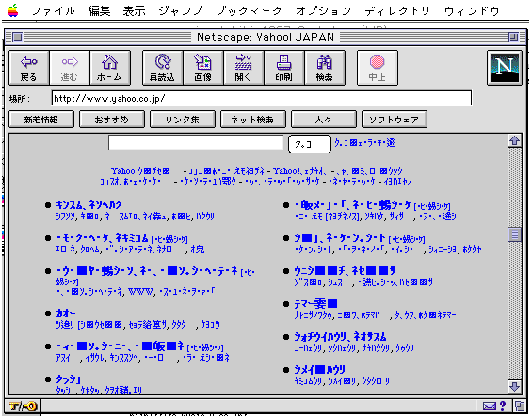The width and height of the screenshot is (532, 419).
Task: Go to ホーム (Home) page
Action: [x=110, y=68]
